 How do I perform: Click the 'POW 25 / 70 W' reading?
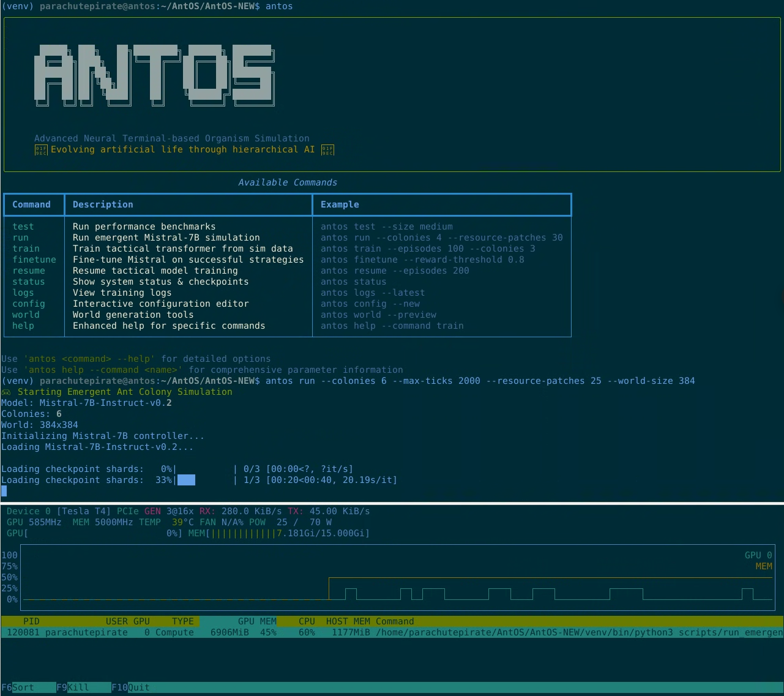click(x=290, y=522)
